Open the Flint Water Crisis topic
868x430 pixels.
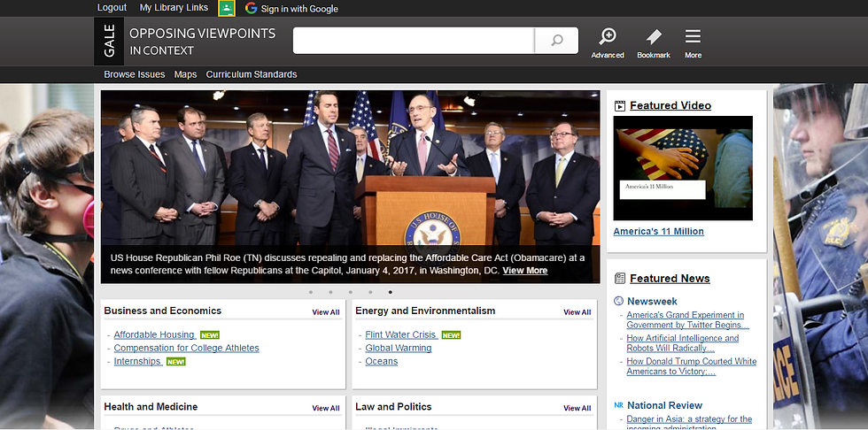pos(401,335)
